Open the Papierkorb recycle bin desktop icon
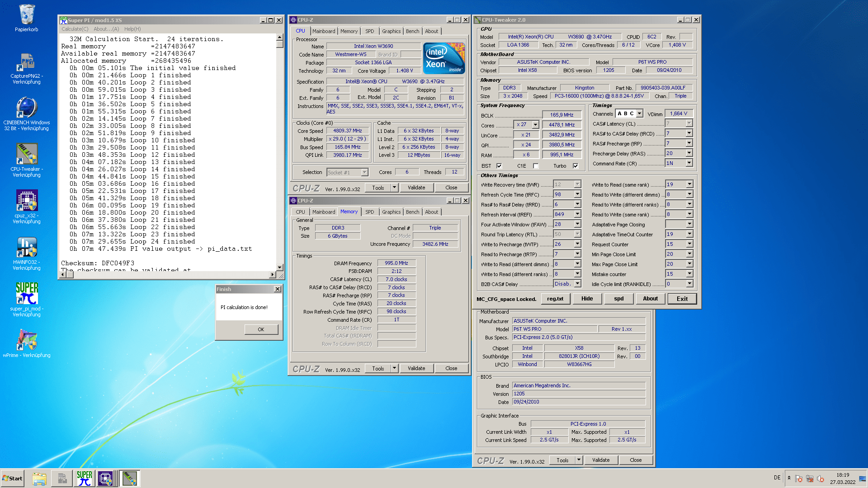Image resolution: width=868 pixels, height=488 pixels. 26,18
